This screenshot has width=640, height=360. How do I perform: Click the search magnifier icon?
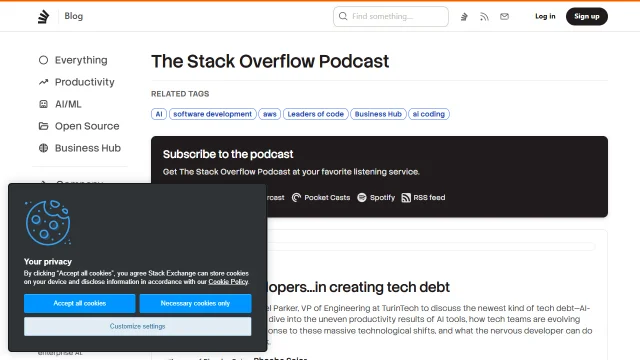[343, 16]
